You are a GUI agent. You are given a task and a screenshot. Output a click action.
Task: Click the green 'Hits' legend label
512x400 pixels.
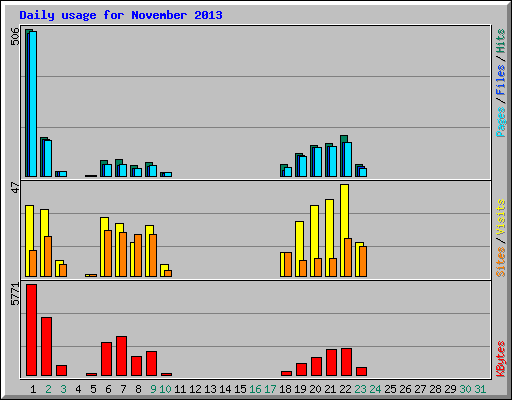500,41
